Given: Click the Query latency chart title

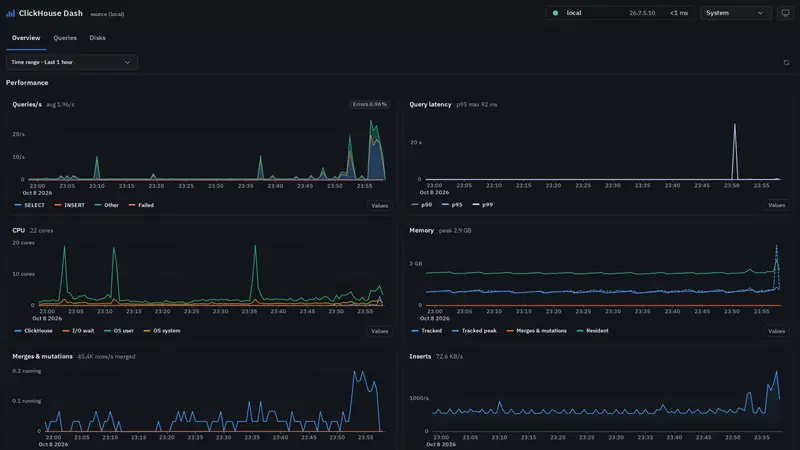Looking at the screenshot, I should [430, 104].
